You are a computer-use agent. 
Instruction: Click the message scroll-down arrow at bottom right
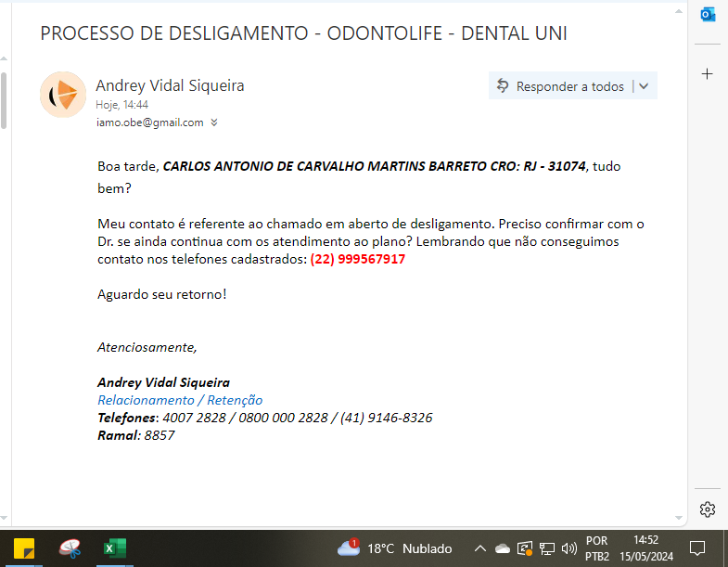pos(679,518)
